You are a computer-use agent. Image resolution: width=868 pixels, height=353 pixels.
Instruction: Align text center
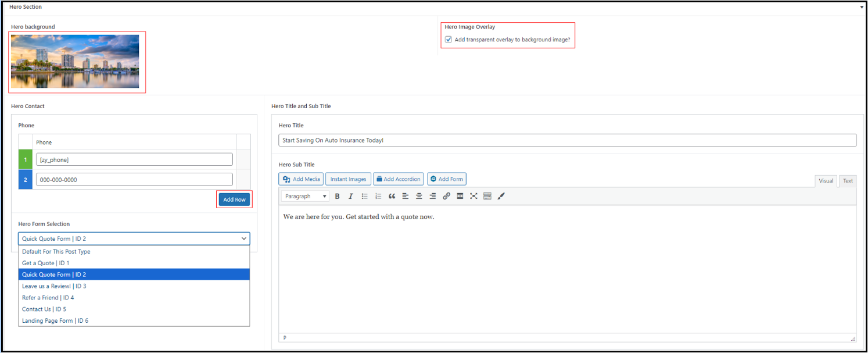419,197
